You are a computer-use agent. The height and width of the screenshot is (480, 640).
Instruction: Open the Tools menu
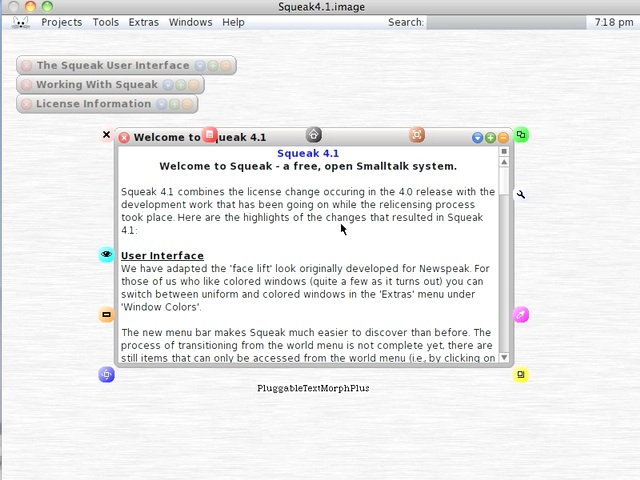click(x=105, y=22)
